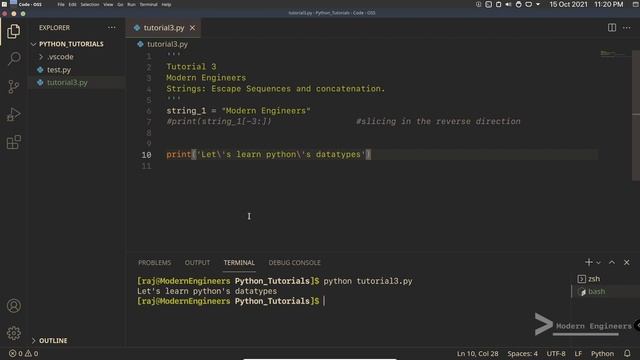The height and width of the screenshot is (360, 640).
Task: Open the system tray dropdown arrow
Action: [538, 4]
